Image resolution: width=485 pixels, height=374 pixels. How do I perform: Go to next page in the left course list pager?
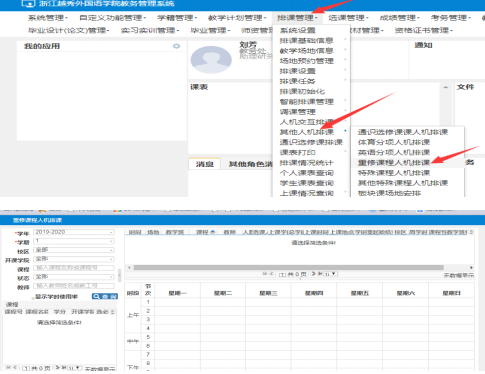point(57,367)
